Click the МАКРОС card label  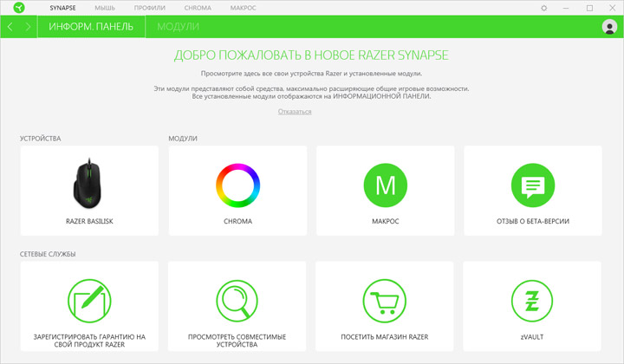pyautogui.click(x=385, y=221)
